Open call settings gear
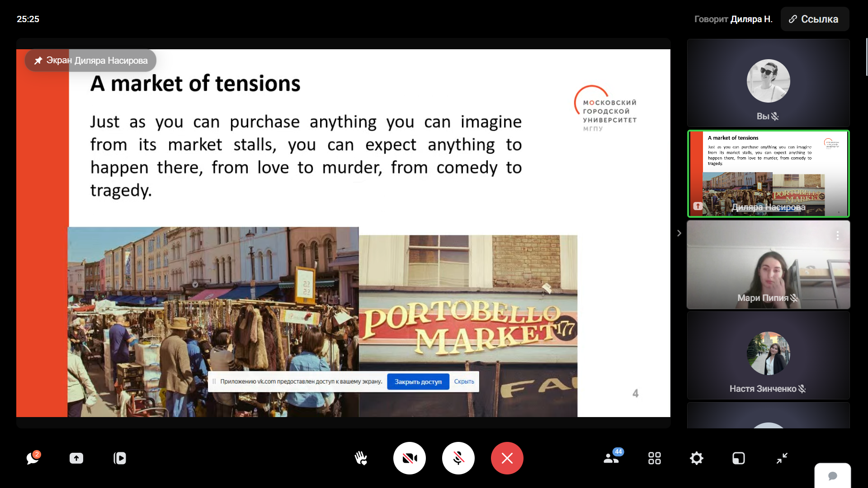 pos(697,458)
